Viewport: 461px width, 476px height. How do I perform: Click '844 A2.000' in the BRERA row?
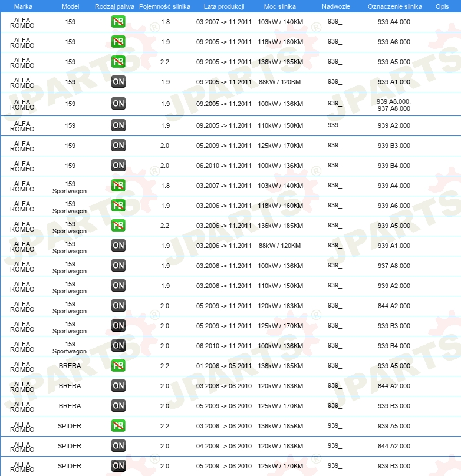(394, 386)
